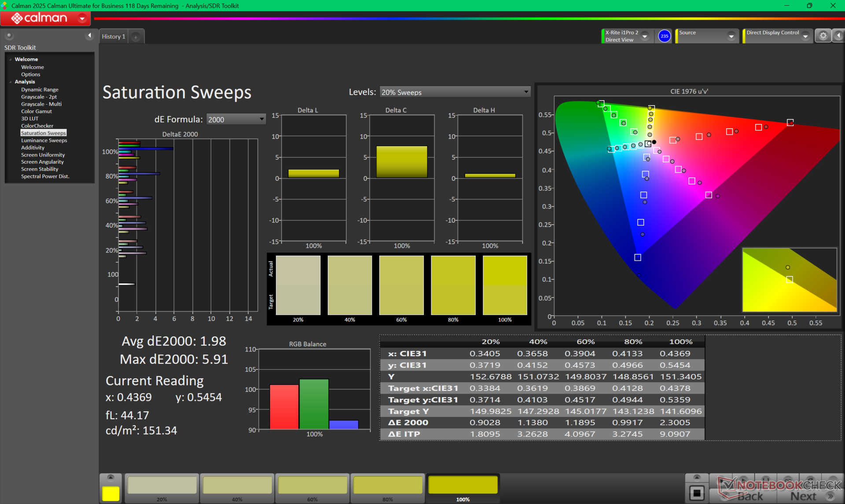Click the stop measurement button
The height and width of the screenshot is (504, 845).
[696, 493]
